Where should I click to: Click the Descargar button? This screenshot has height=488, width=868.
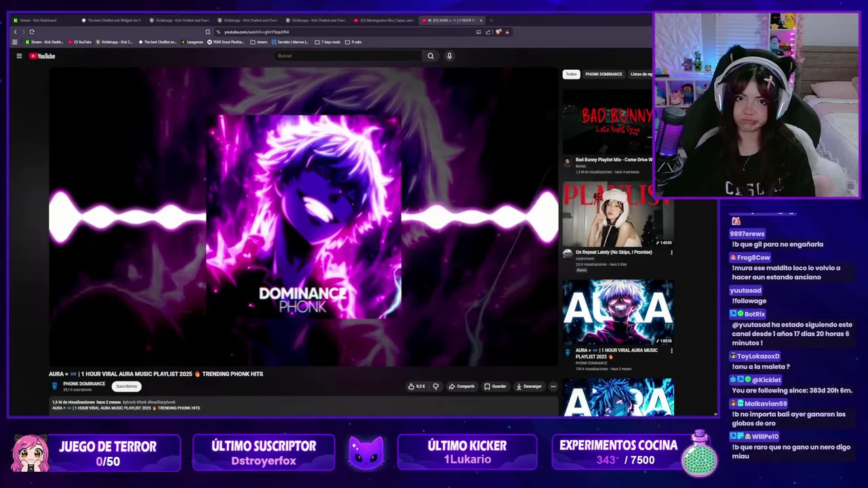[x=529, y=386]
